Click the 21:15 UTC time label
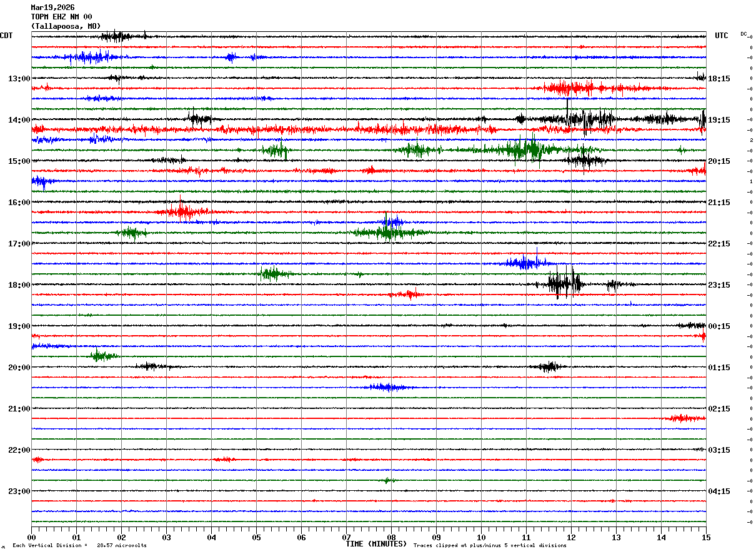This screenshot has height=554, width=756. pos(719,203)
